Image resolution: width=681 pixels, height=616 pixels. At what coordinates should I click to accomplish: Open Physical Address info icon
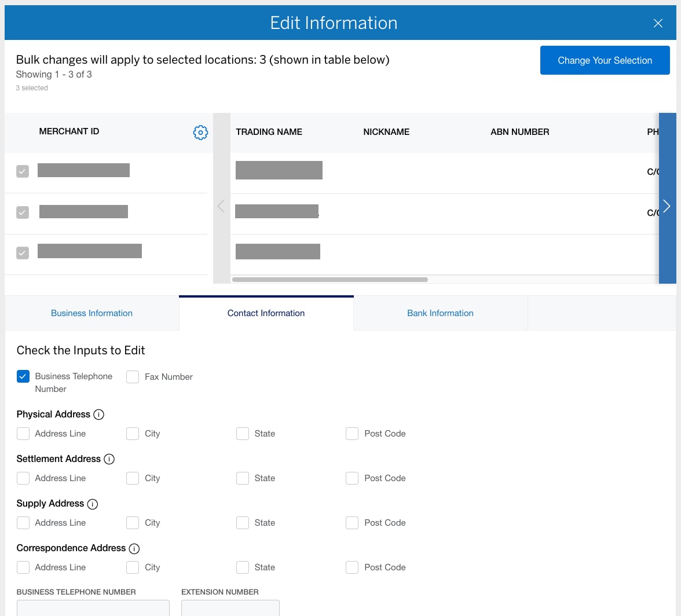coord(98,415)
